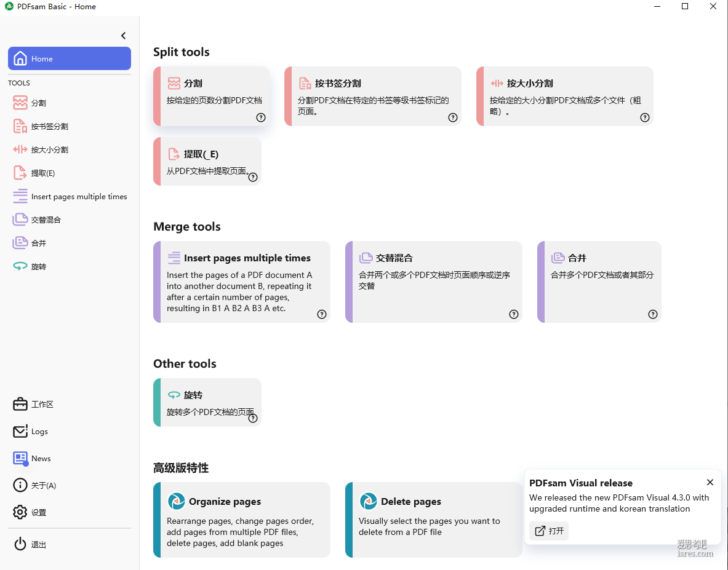Show help for the 按大小分割 card
This screenshot has width=728, height=570.
tap(645, 117)
